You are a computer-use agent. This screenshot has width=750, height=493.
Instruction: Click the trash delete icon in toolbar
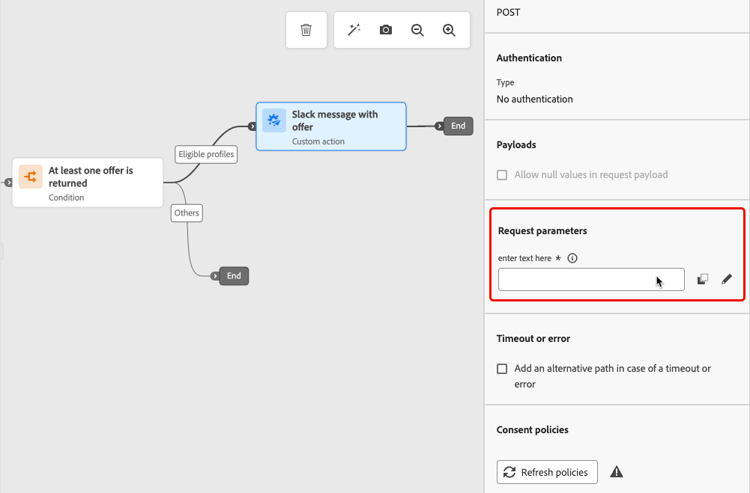(306, 30)
